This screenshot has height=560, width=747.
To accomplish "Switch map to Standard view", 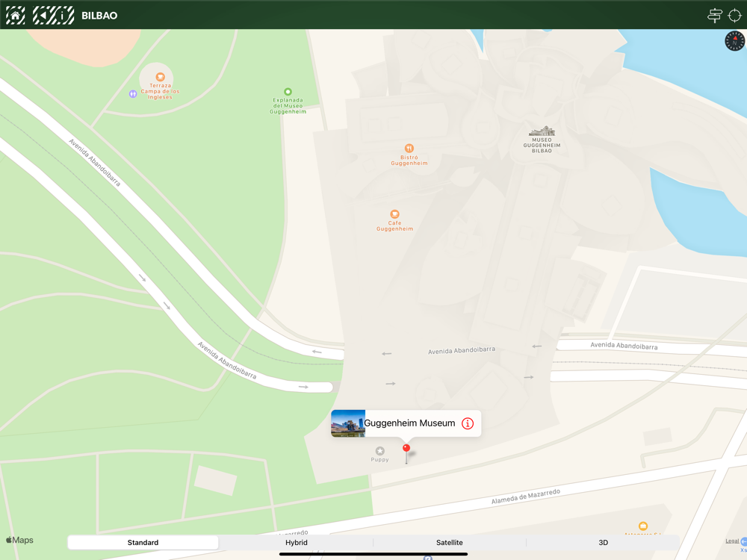I will (x=143, y=542).
